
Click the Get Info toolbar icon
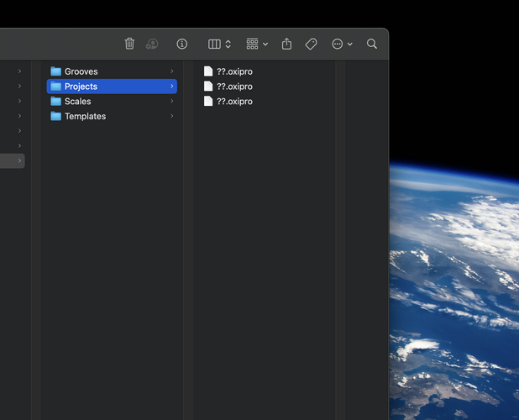[x=182, y=44]
